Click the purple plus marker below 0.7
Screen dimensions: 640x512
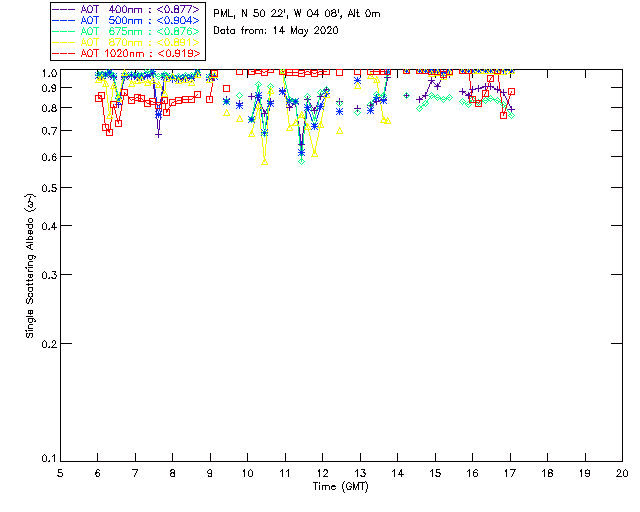pos(158,134)
